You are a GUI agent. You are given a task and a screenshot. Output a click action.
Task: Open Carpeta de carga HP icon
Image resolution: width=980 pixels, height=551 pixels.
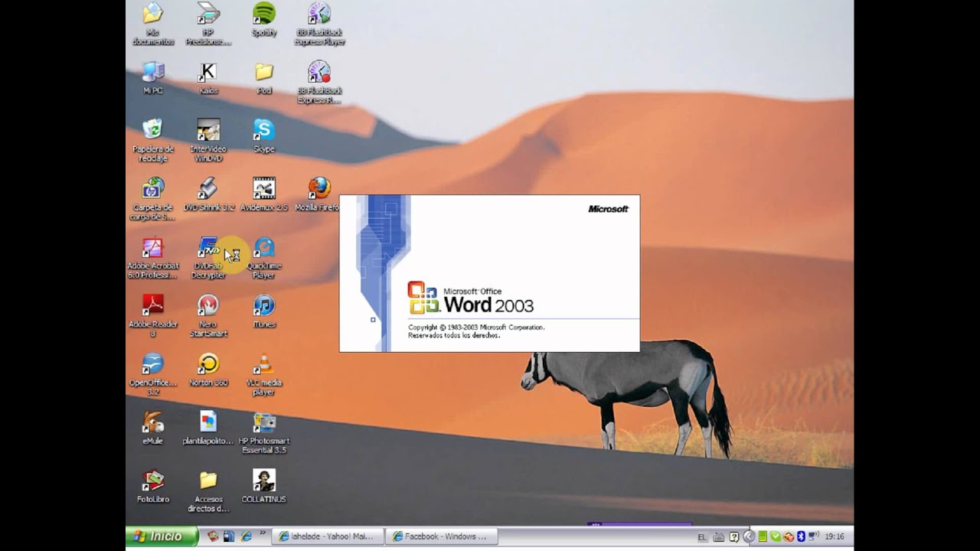pos(153,199)
